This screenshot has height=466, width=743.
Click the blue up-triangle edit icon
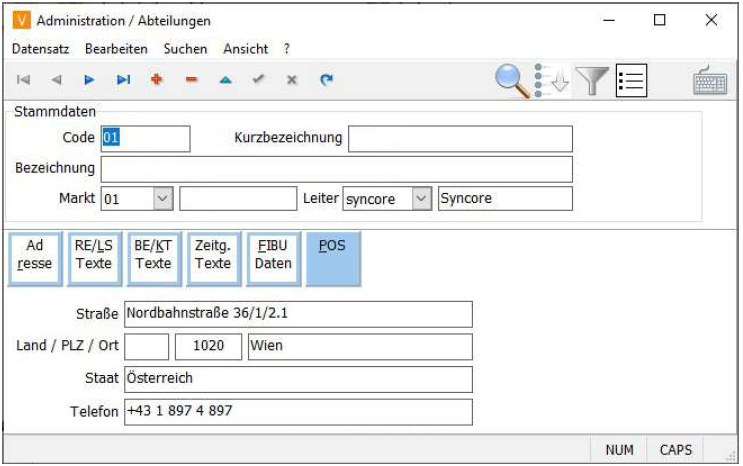226,80
